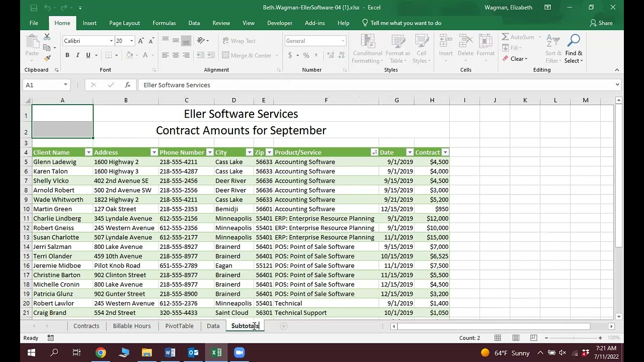Expand the Font name dropdown showing Calibri

click(x=111, y=41)
